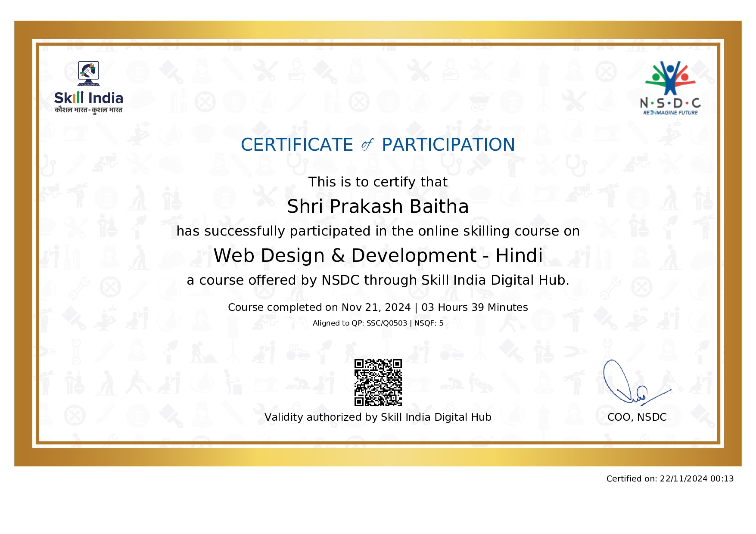
Task: Click the course offered by NSDC line
Action: pos(378,280)
